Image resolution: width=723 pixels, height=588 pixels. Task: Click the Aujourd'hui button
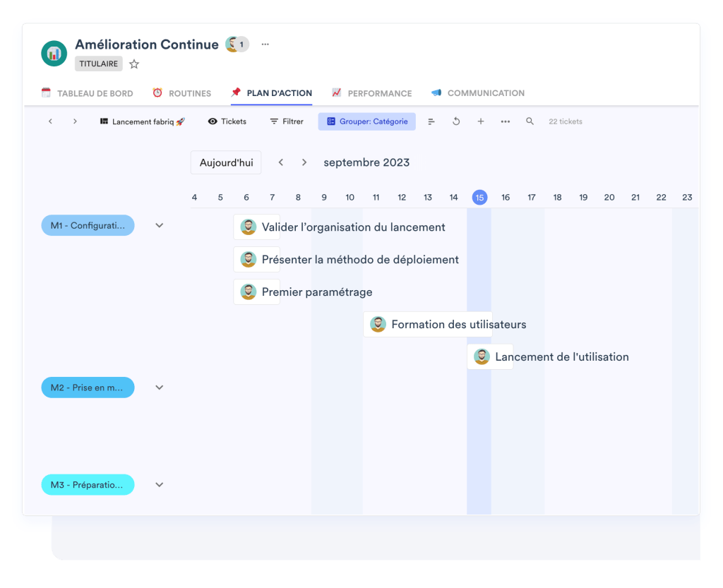(226, 162)
